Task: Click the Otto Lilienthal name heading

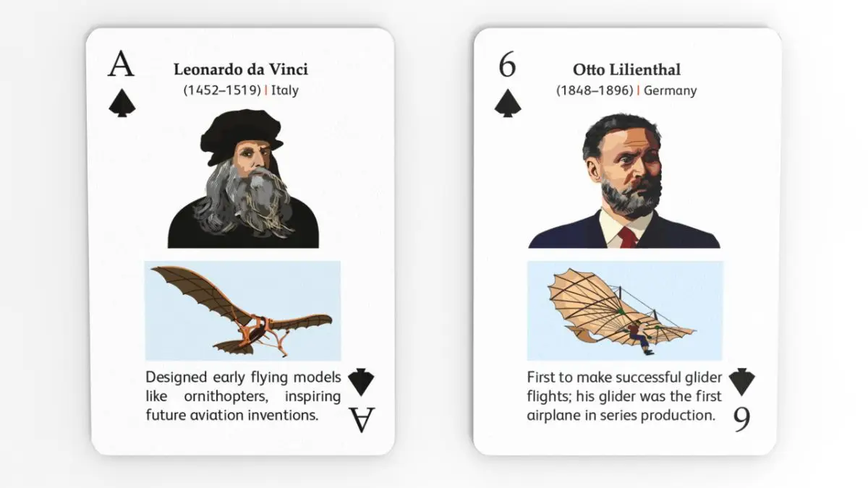Action: 626,70
